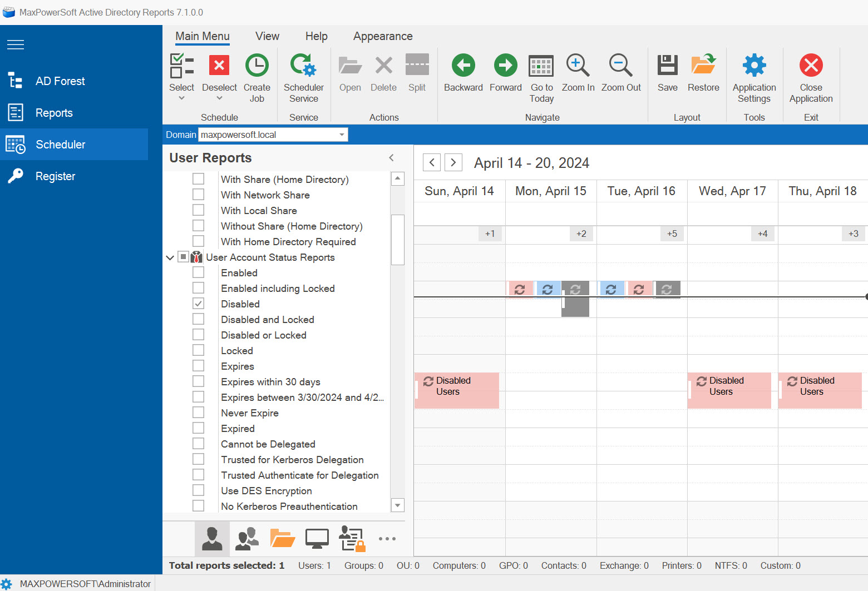Select Wednesday's Disabled Users appointment
This screenshot has height=591, width=868.
[729, 390]
